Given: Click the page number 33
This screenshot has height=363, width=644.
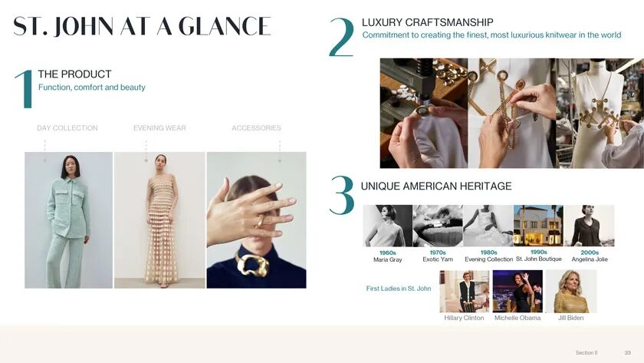Looking at the screenshot, I should click(x=628, y=353).
